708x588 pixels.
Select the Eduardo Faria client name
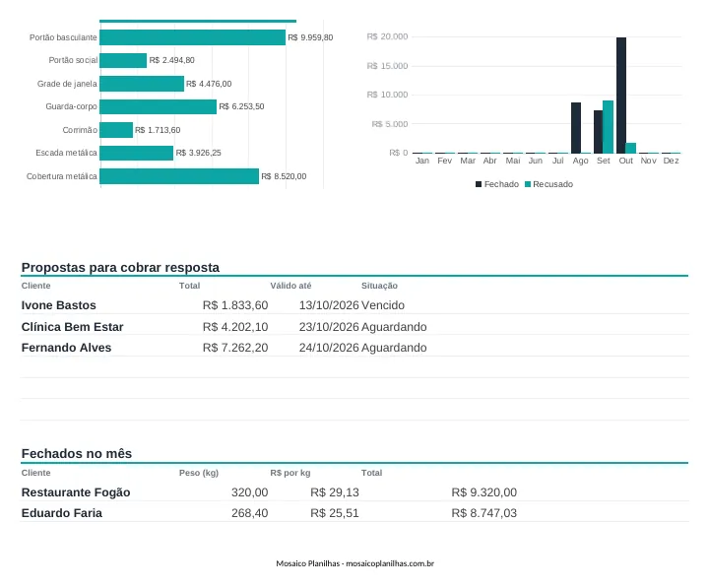click(62, 513)
